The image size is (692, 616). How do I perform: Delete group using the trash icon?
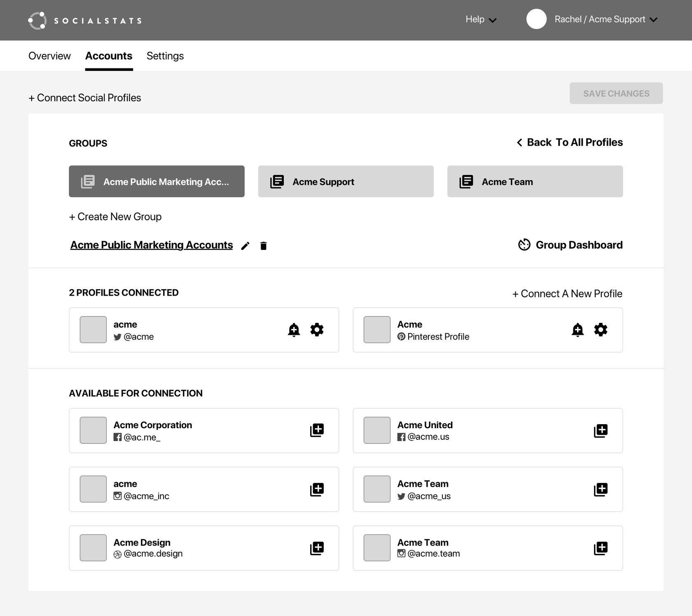(x=264, y=246)
